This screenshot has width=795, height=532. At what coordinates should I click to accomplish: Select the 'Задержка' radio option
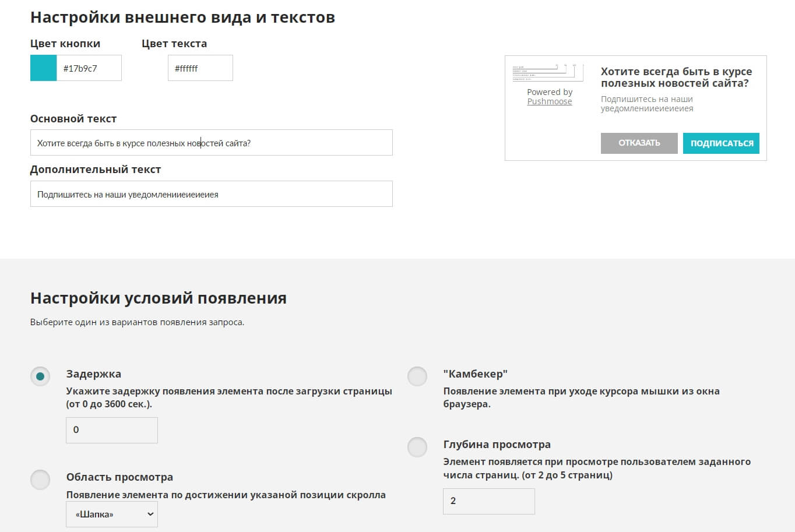coord(40,376)
